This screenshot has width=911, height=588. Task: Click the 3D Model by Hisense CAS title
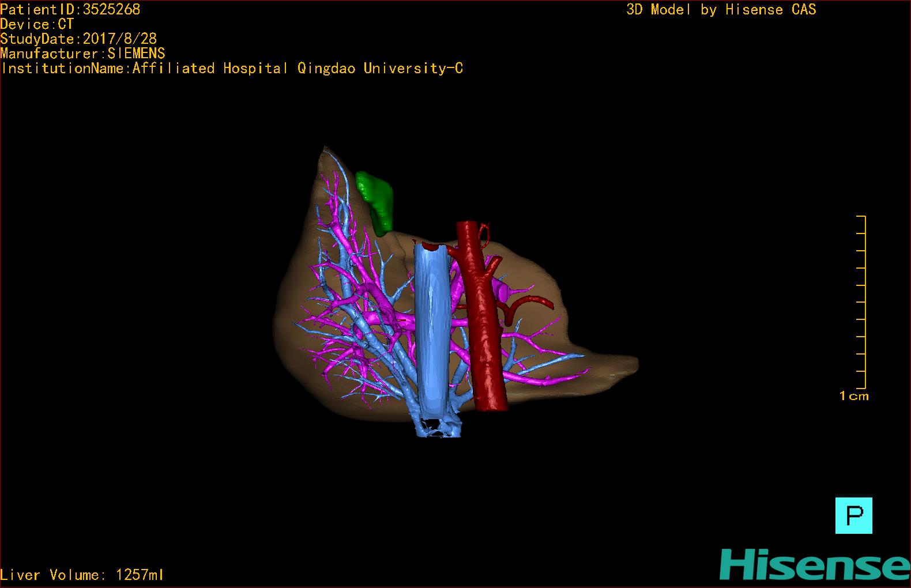[x=721, y=9]
